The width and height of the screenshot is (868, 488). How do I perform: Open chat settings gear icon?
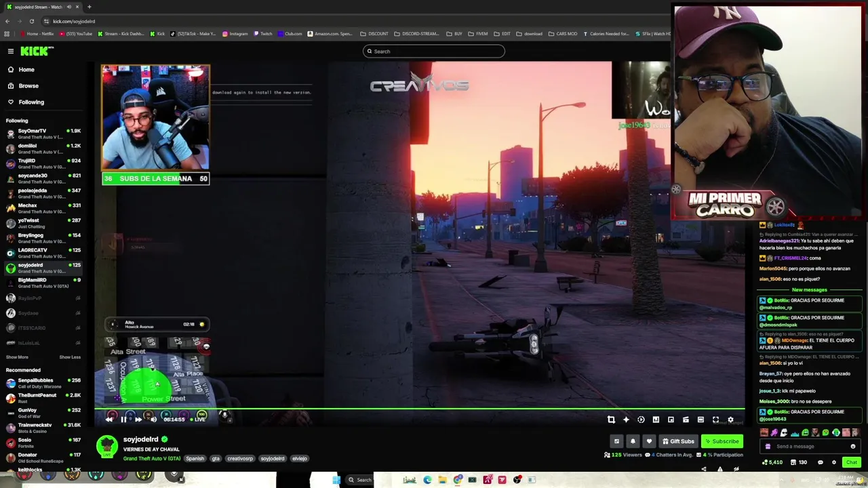pyautogui.click(x=834, y=462)
